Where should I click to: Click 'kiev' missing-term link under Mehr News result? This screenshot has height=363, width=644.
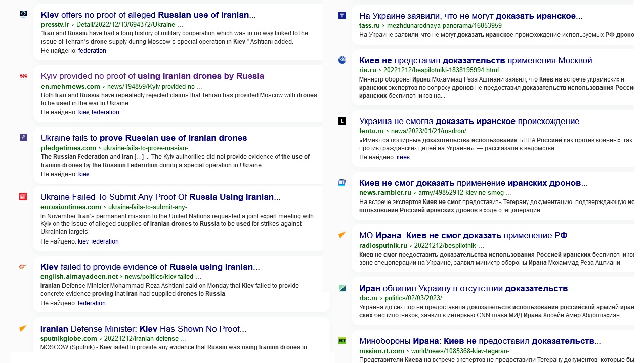click(x=83, y=112)
